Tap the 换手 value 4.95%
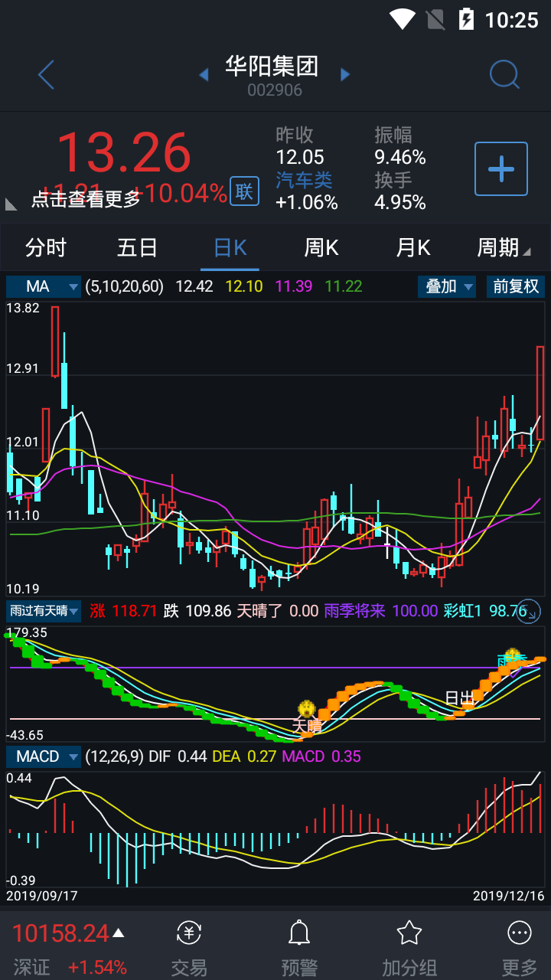551x980 pixels. coord(400,202)
